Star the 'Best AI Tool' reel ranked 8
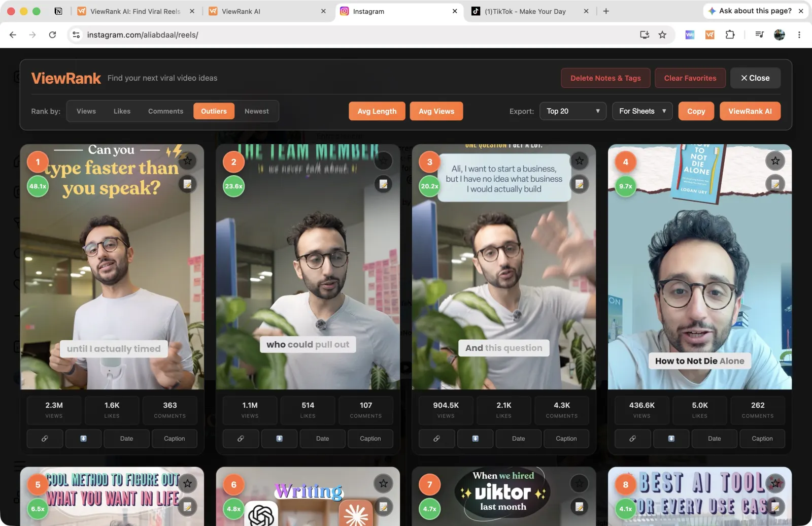The height and width of the screenshot is (526, 812). 775,483
